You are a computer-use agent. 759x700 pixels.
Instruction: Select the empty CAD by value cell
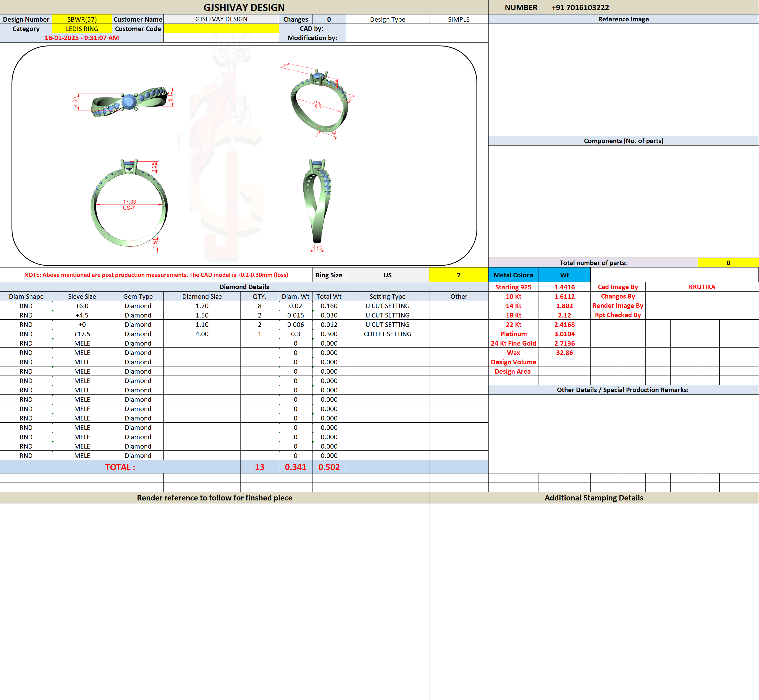[417, 29]
